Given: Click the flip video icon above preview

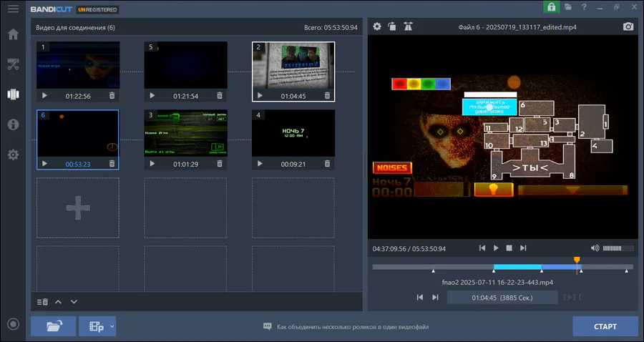Looking at the screenshot, I should click(x=408, y=26).
